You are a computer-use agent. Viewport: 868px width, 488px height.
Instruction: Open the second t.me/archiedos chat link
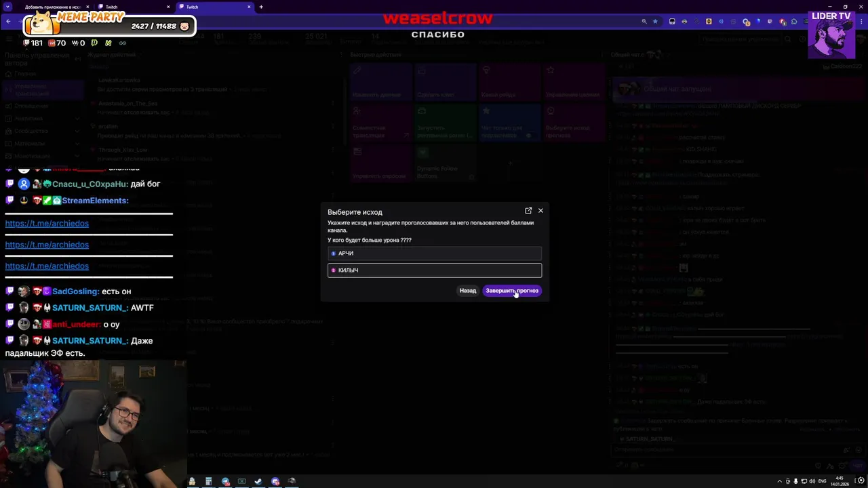47,245
